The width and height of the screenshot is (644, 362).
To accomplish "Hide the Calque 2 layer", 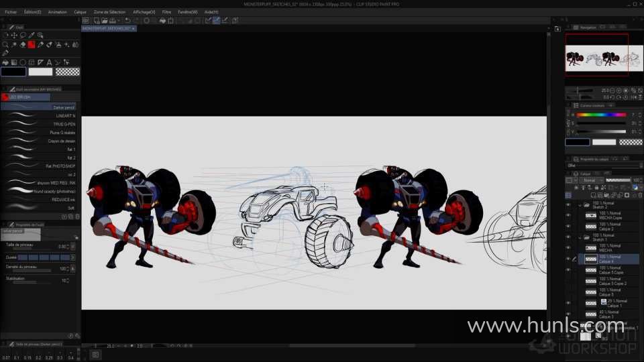I will 568,226.
